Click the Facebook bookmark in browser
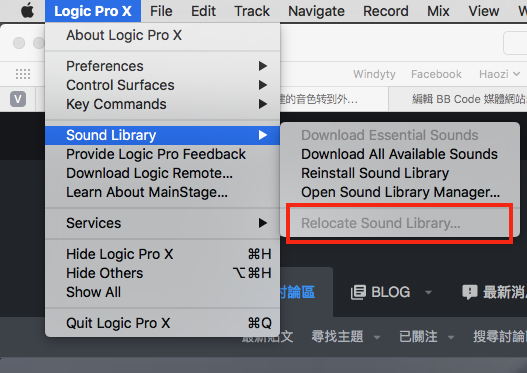The image size is (527, 373). click(436, 74)
